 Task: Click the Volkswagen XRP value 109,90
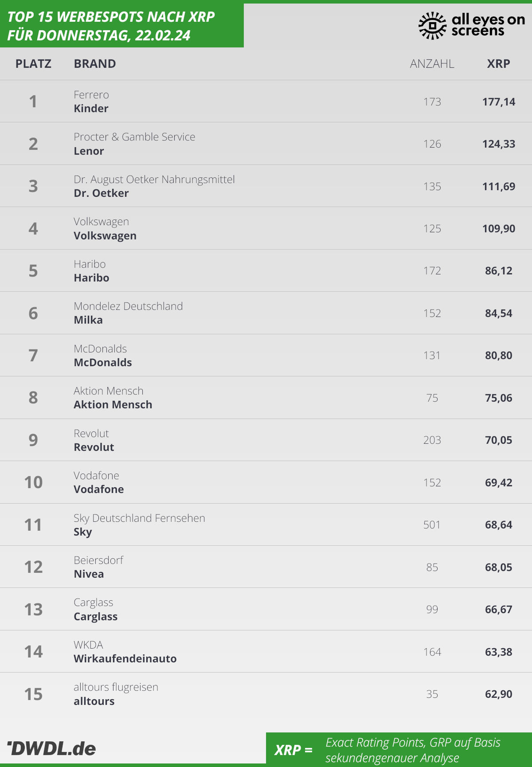(x=499, y=229)
